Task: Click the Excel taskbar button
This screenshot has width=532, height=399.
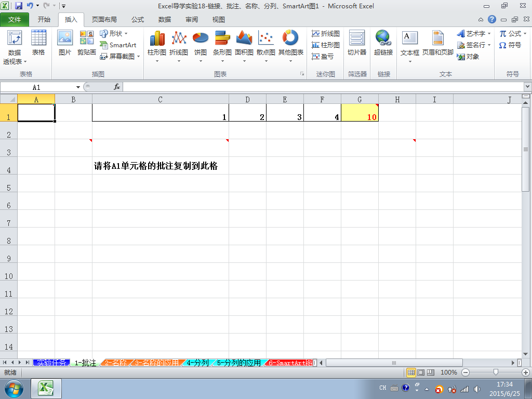Action: tap(46, 389)
